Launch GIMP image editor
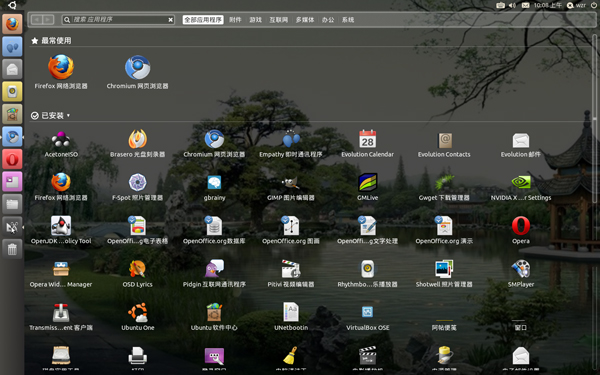Viewport: 600px width, 375px height. (291, 188)
